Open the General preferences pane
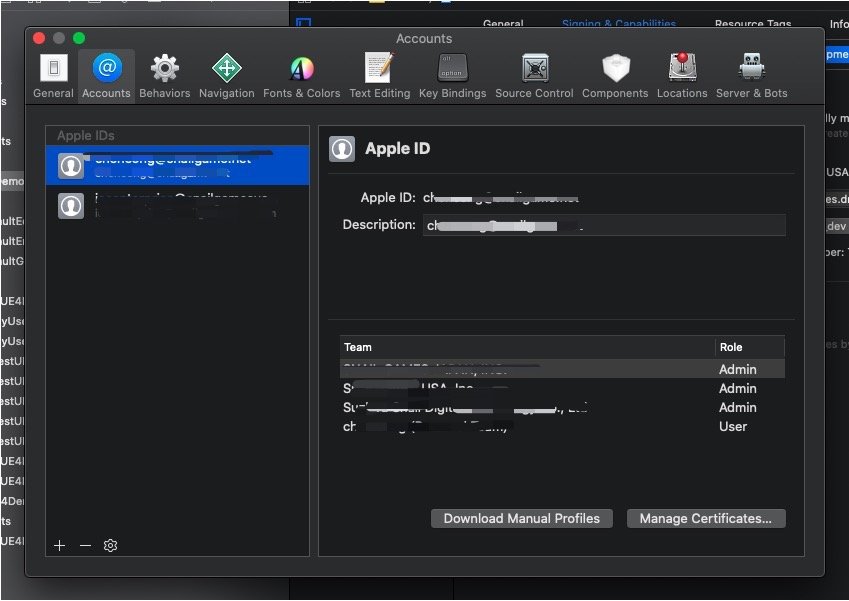This screenshot has height=601, width=849. click(x=53, y=76)
